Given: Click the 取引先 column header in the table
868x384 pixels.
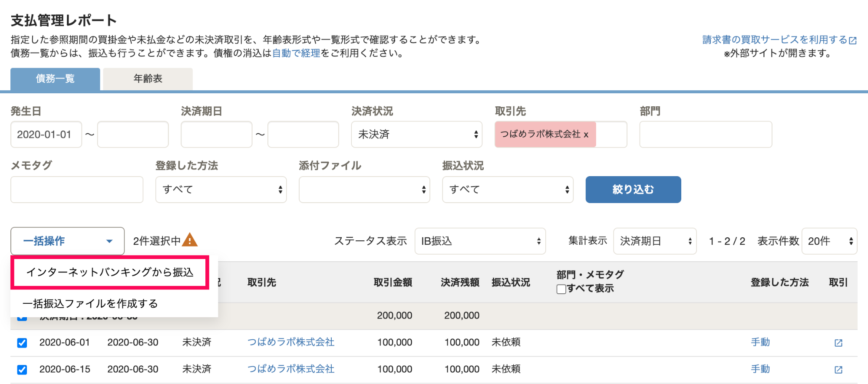Looking at the screenshot, I should (x=262, y=282).
